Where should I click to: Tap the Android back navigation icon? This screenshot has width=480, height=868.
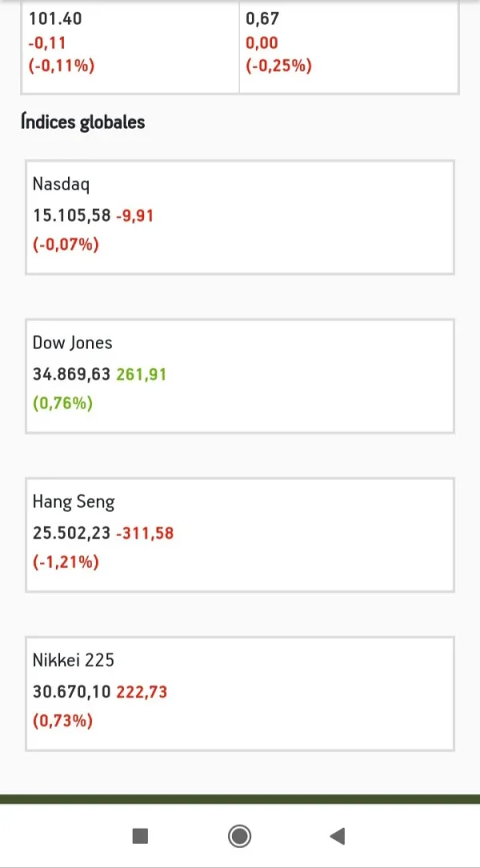coord(337,837)
